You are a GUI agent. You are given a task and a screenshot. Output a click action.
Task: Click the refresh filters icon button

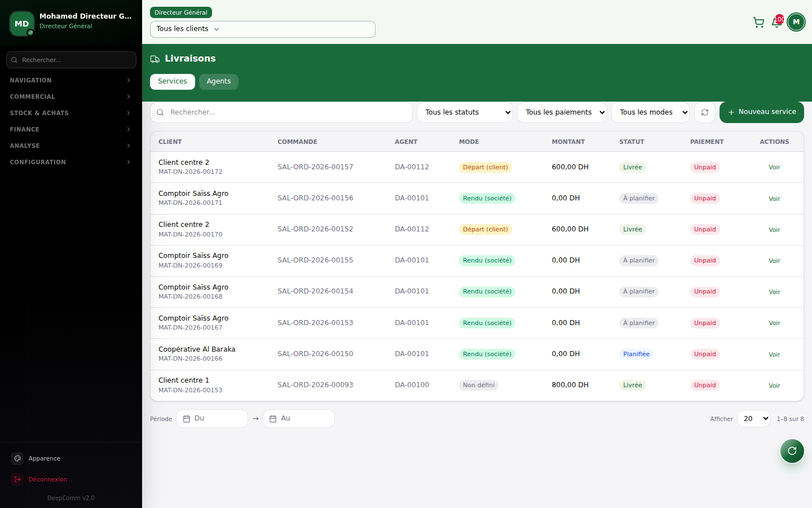(705, 112)
